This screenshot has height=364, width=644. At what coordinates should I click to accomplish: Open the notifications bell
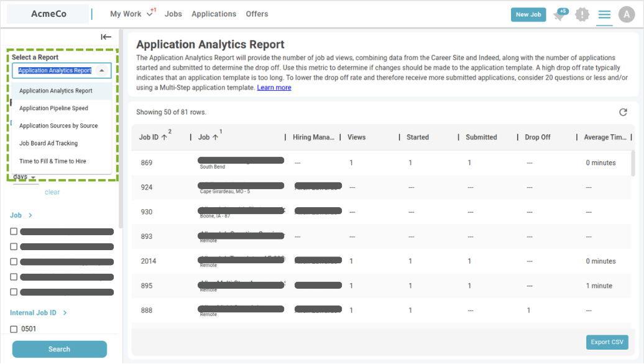(x=559, y=15)
